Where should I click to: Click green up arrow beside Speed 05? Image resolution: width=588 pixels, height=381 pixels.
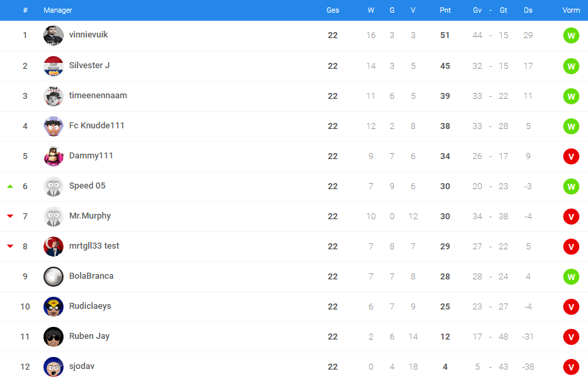pyautogui.click(x=10, y=186)
